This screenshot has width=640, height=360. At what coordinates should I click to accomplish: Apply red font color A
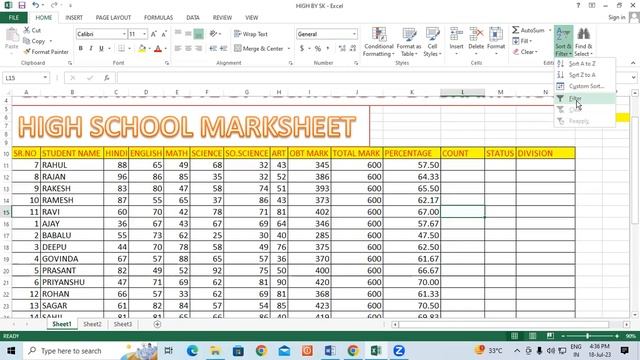158,49
